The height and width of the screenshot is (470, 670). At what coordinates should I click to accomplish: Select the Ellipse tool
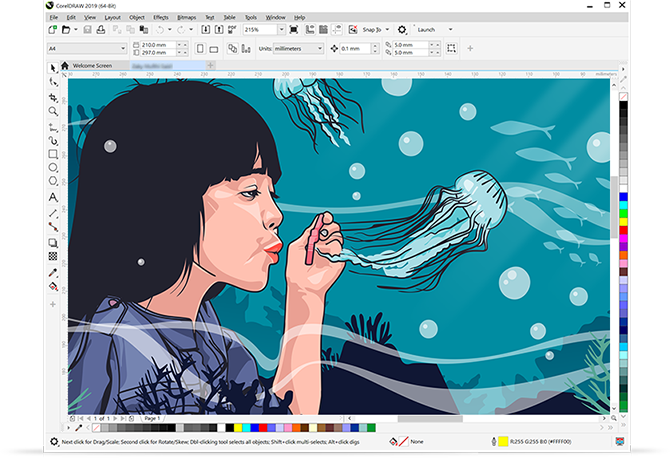point(53,167)
